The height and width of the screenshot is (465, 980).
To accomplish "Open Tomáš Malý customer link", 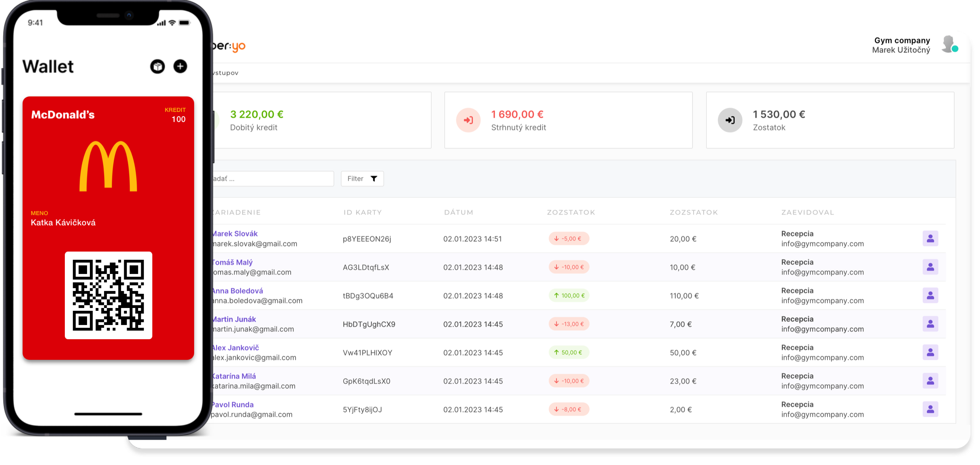I will (233, 262).
